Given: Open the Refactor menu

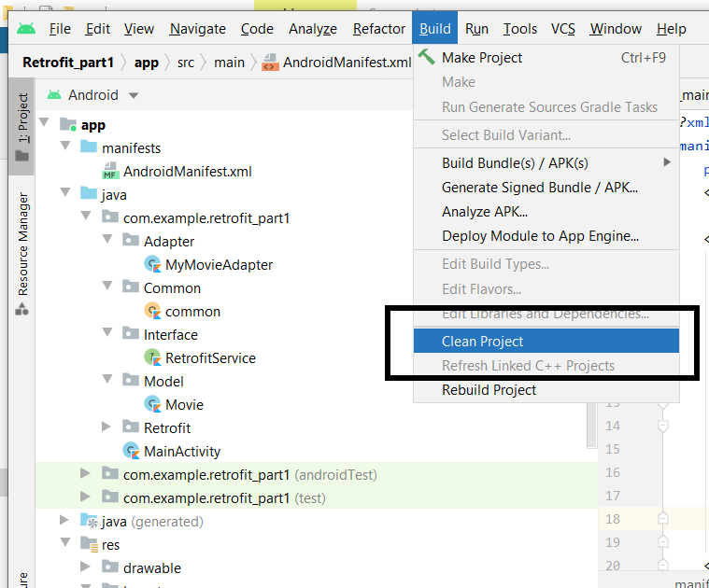Looking at the screenshot, I should tap(378, 29).
